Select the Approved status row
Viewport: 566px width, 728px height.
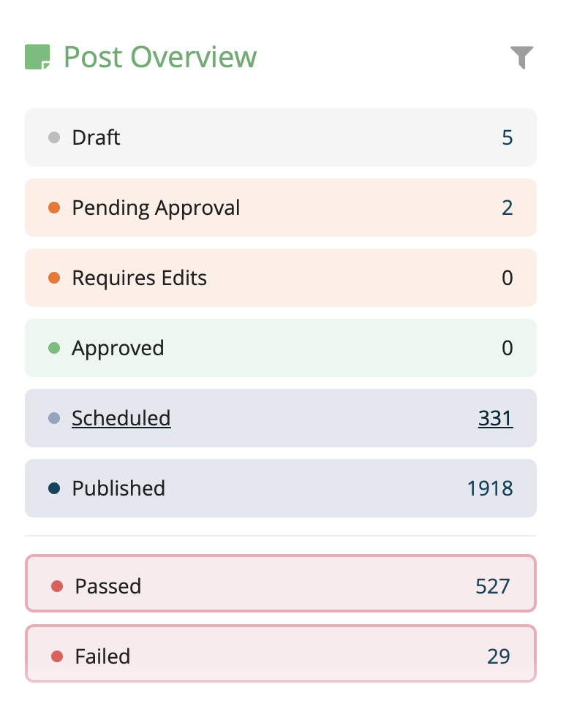click(x=280, y=347)
